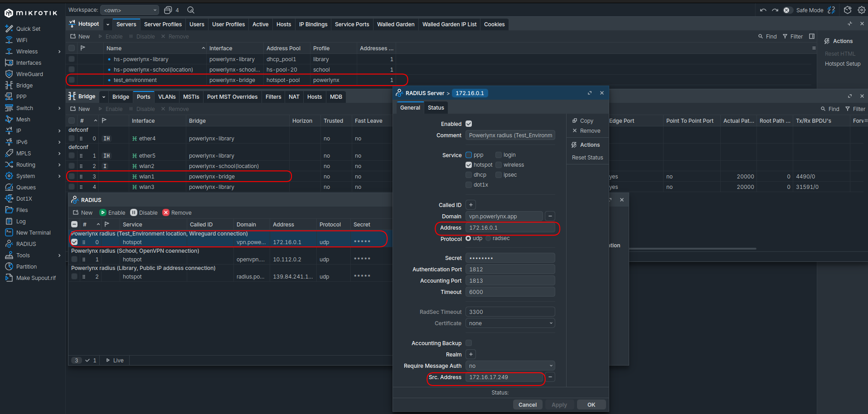
Task: Open settings gear in top right
Action: click(862, 10)
